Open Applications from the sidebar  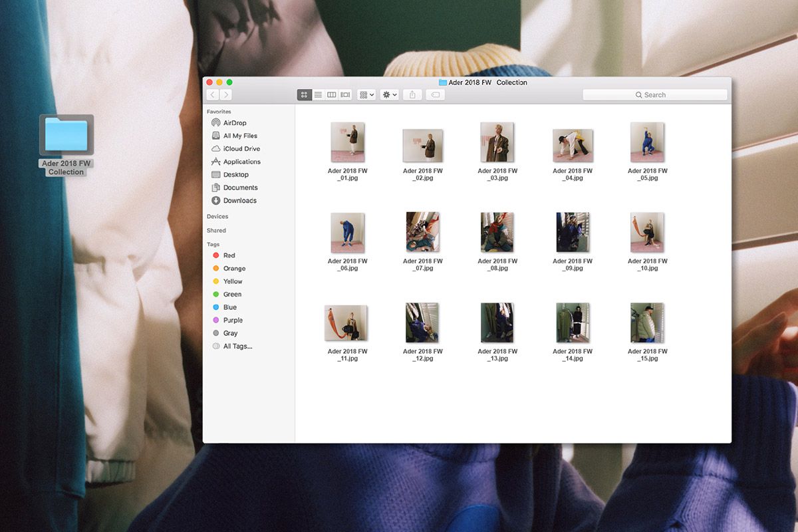241,162
